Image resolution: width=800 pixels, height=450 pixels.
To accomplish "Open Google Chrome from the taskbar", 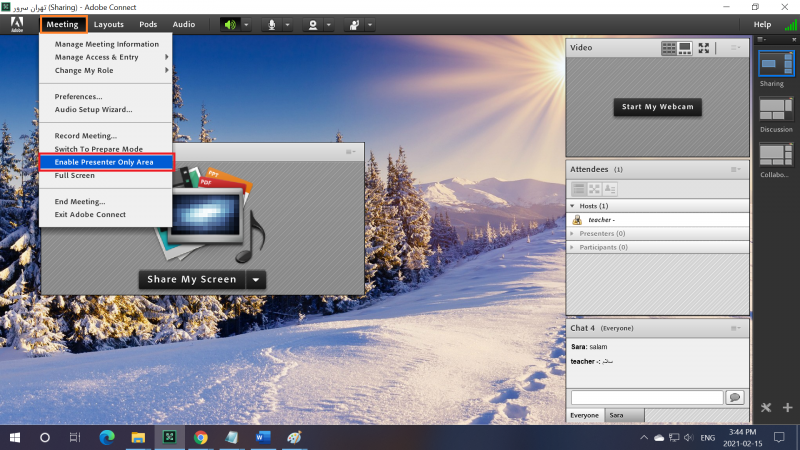I will click(x=200, y=437).
